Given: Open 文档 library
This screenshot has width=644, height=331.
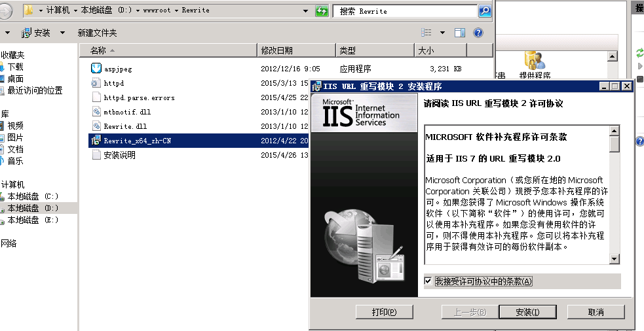Looking at the screenshot, I should coord(15,149).
